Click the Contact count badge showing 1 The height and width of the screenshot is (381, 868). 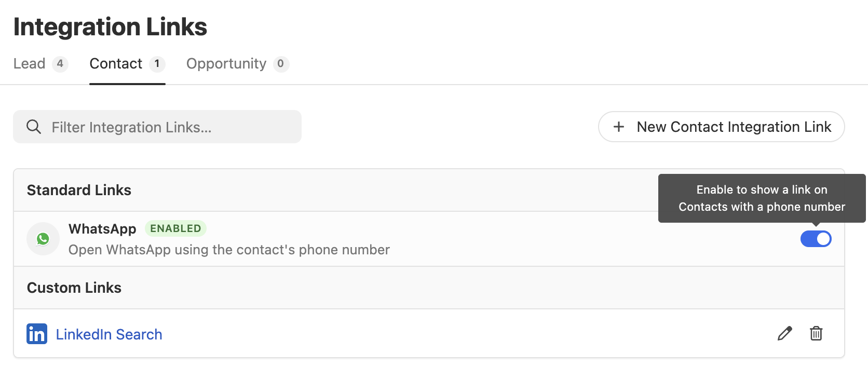pyautogui.click(x=157, y=64)
